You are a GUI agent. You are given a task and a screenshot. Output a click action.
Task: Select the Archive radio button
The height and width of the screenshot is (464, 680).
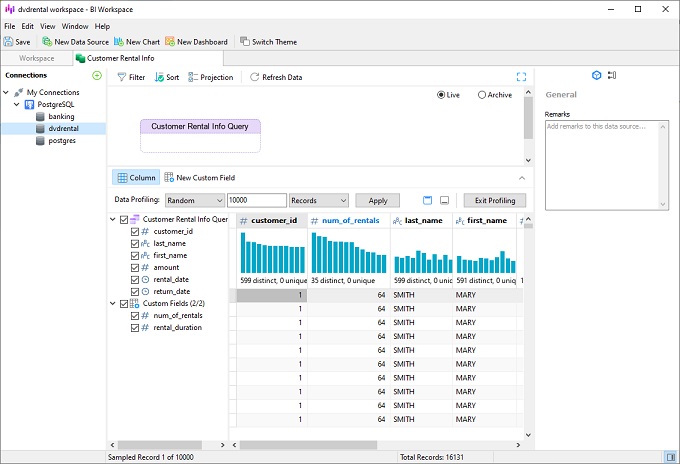[483, 95]
